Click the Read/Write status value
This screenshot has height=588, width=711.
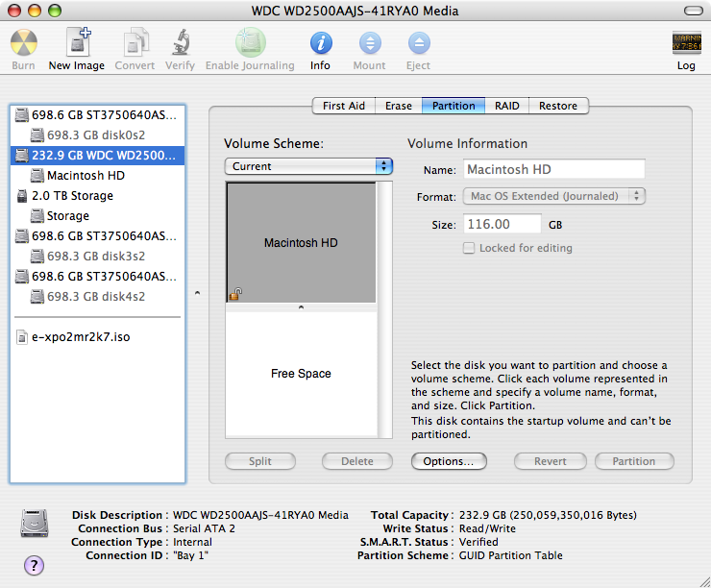[487, 528]
